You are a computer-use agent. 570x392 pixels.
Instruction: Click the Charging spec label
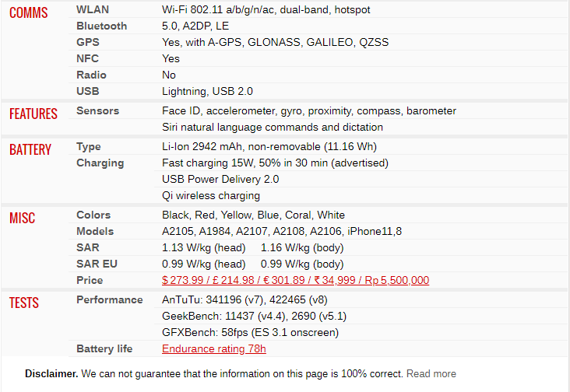(x=100, y=163)
